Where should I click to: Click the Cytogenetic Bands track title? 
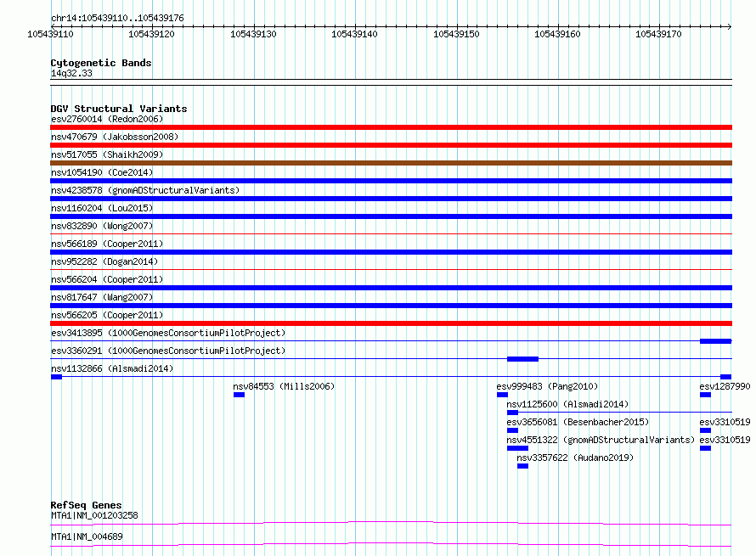(101, 63)
